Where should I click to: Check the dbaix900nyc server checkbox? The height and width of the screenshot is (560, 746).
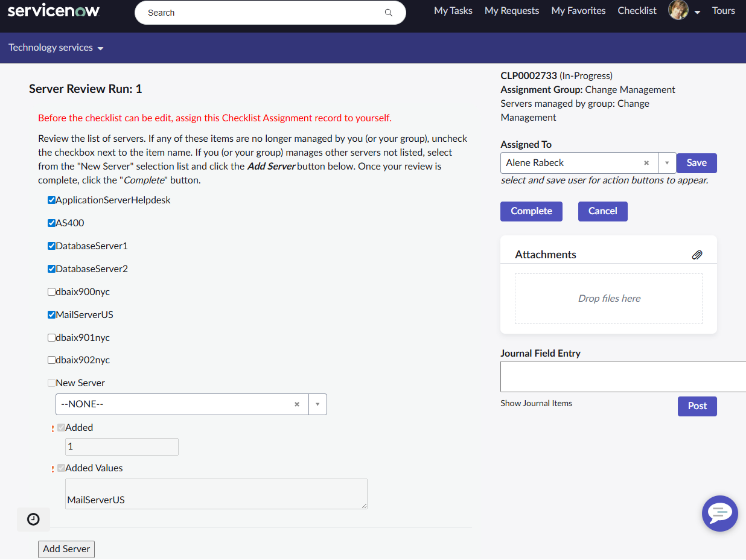point(51,291)
